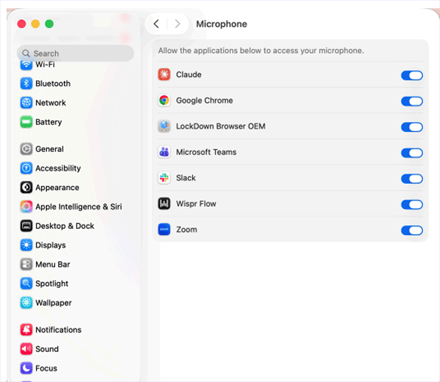440x382 pixels.
Task: Open Network via its globe icon
Action: point(26,103)
